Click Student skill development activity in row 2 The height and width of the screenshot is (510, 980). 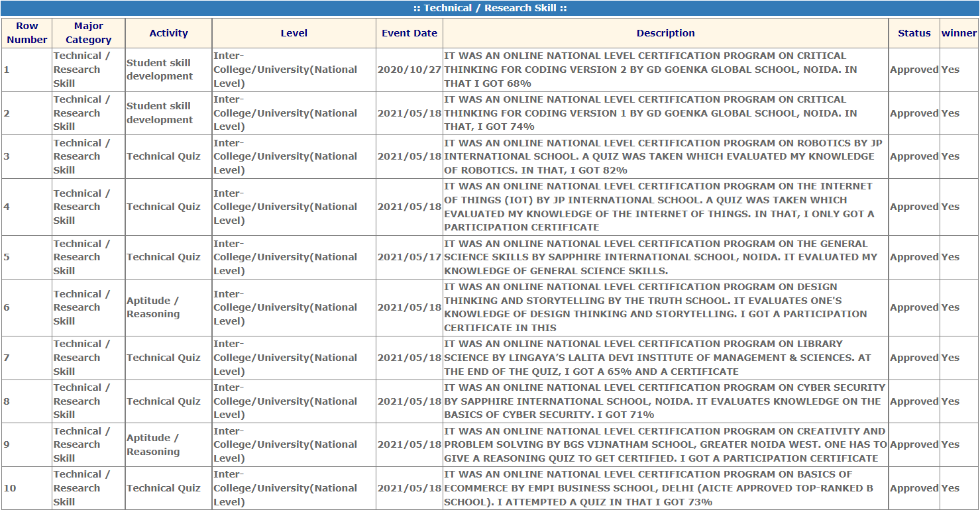click(x=160, y=113)
